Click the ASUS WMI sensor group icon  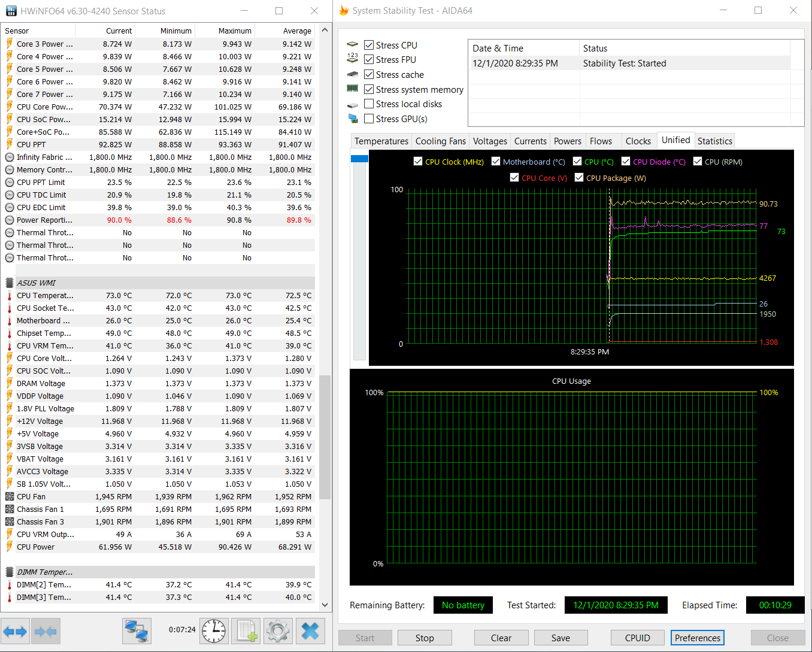coord(9,283)
